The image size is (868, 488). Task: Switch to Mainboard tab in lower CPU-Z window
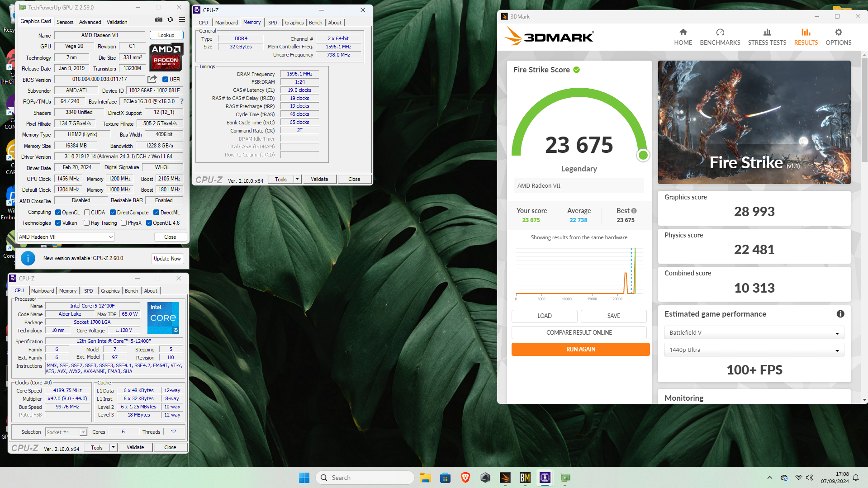pyautogui.click(x=43, y=291)
